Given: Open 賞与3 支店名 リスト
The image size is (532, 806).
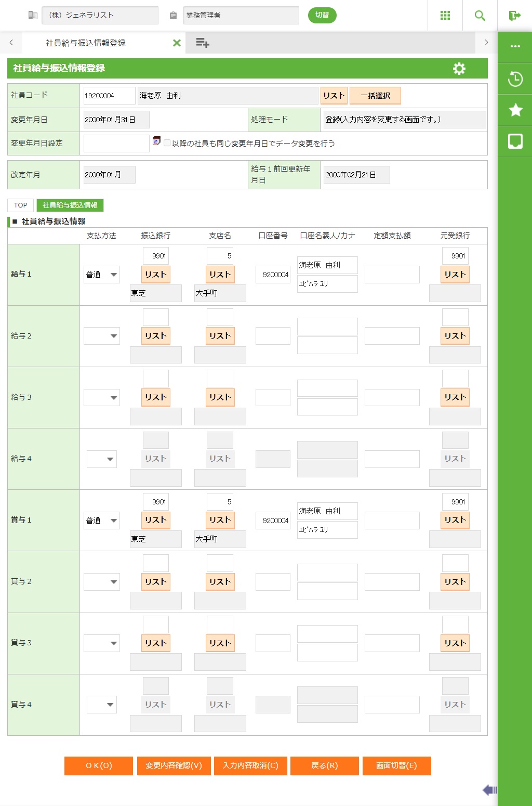Looking at the screenshot, I should [x=220, y=643].
